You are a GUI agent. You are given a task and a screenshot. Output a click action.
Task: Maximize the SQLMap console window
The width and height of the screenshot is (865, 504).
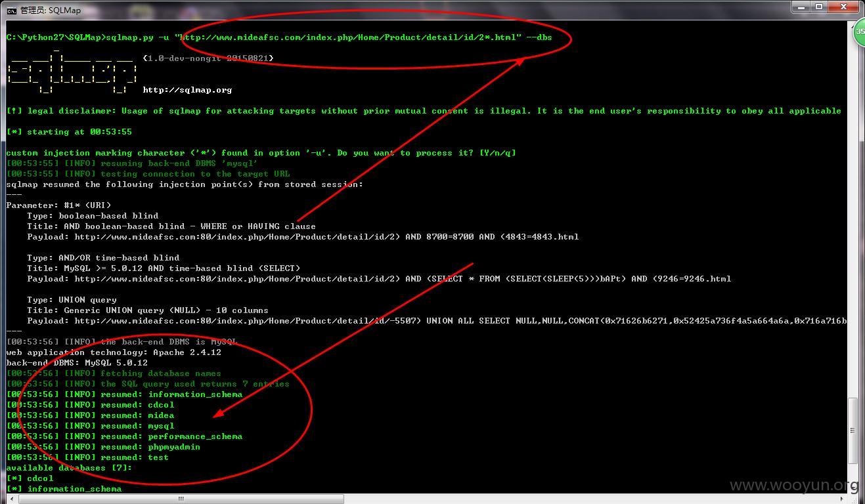[x=819, y=7]
